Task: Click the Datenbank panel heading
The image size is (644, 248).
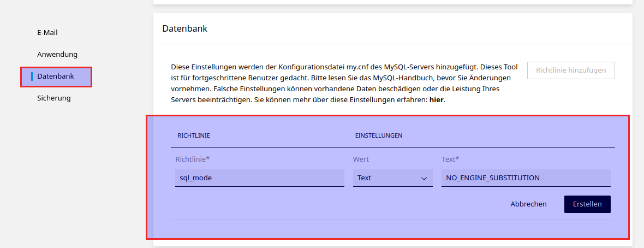Action: [x=184, y=28]
